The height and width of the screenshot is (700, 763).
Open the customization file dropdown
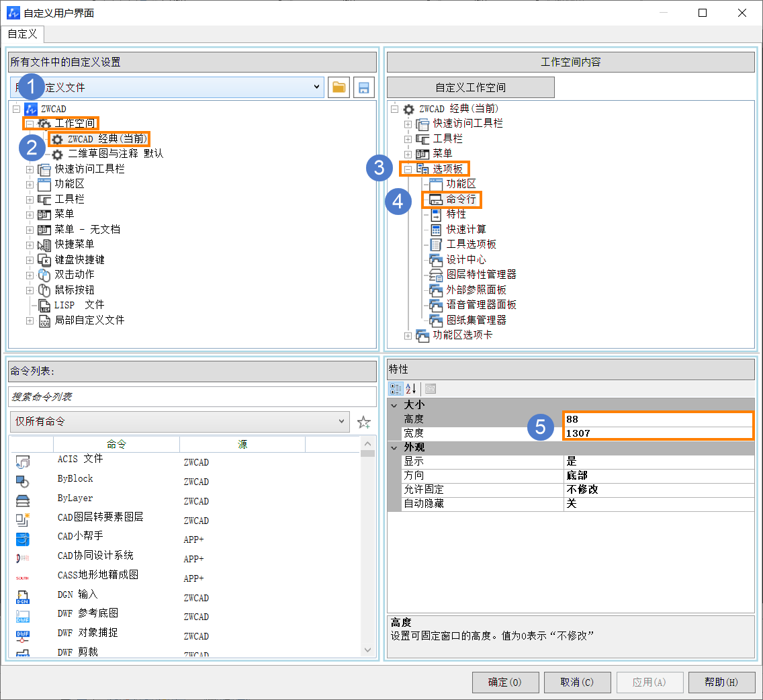(x=316, y=87)
